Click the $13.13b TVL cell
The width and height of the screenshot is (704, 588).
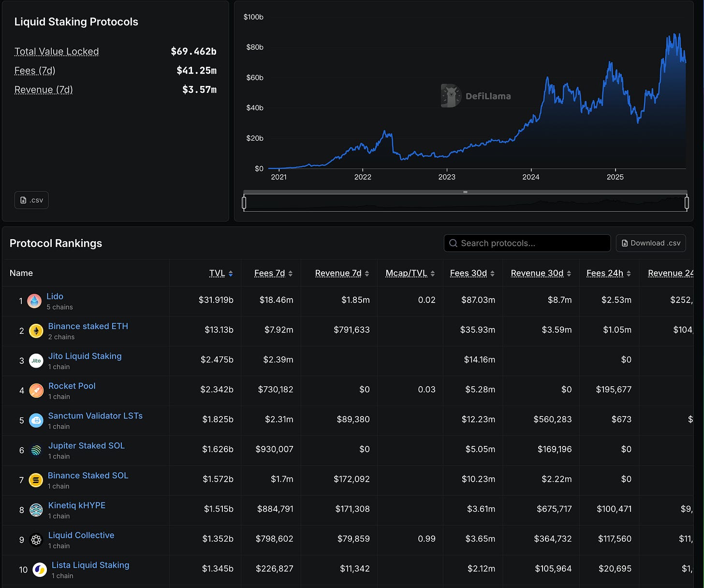[x=219, y=330]
